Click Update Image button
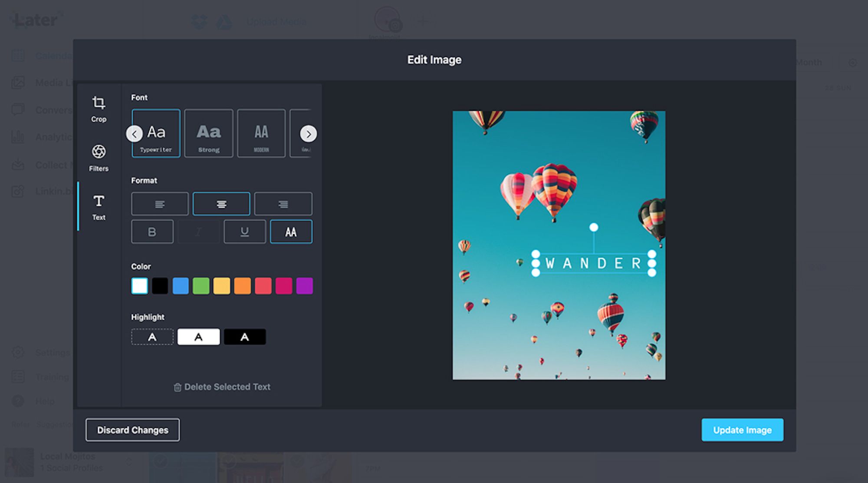Image resolution: width=868 pixels, height=483 pixels. tap(743, 430)
